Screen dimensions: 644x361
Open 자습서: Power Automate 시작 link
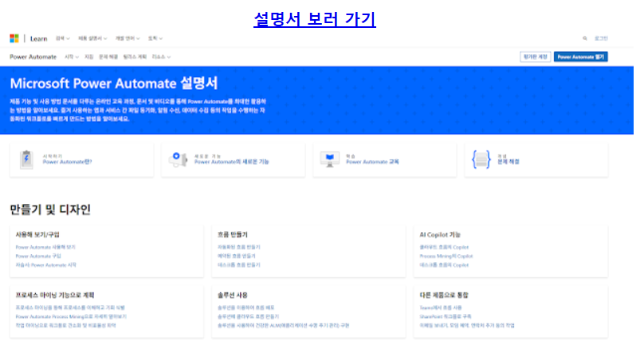coord(45,265)
